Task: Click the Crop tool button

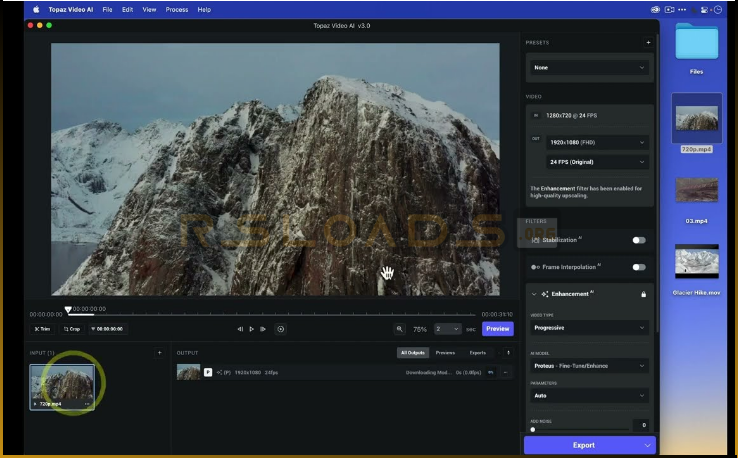Action: [72, 328]
